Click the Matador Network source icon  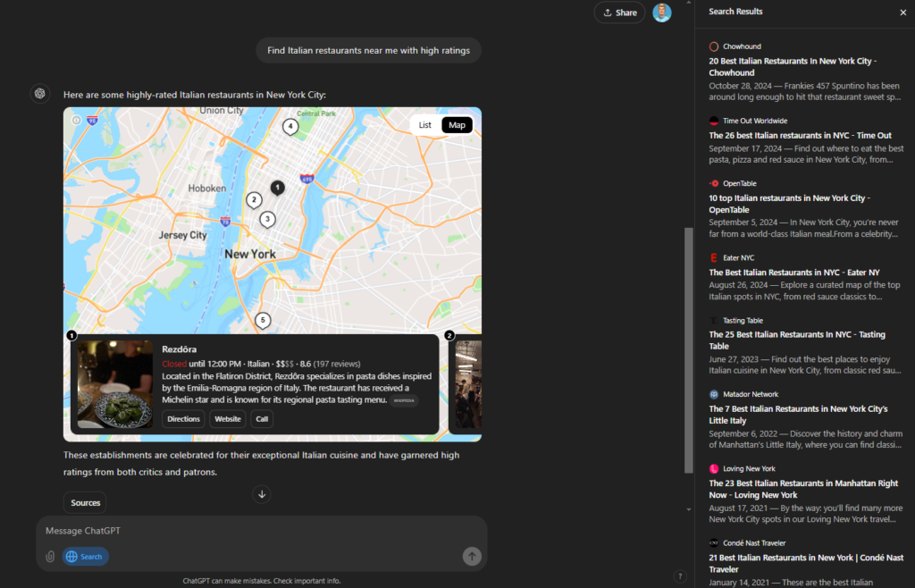[714, 394]
